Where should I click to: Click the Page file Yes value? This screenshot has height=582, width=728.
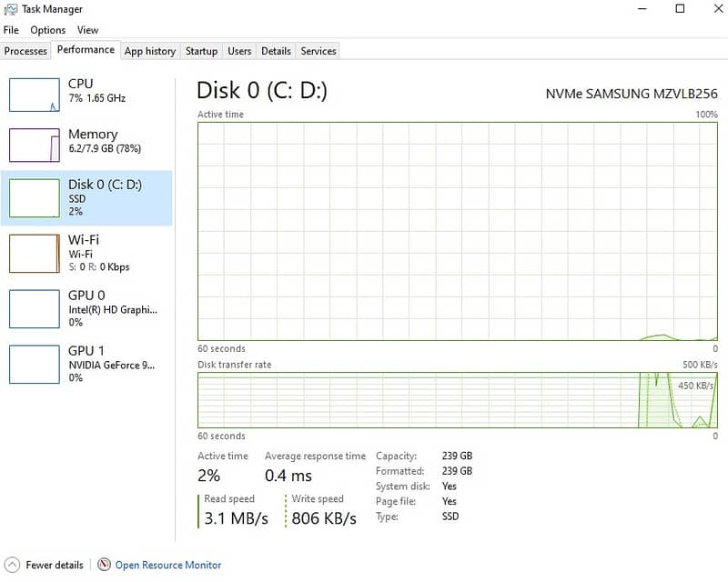coord(450,501)
